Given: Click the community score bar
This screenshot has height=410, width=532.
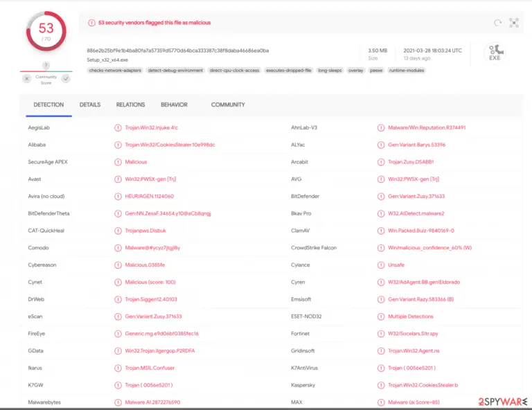Looking at the screenshot, I should pos(46,71).
